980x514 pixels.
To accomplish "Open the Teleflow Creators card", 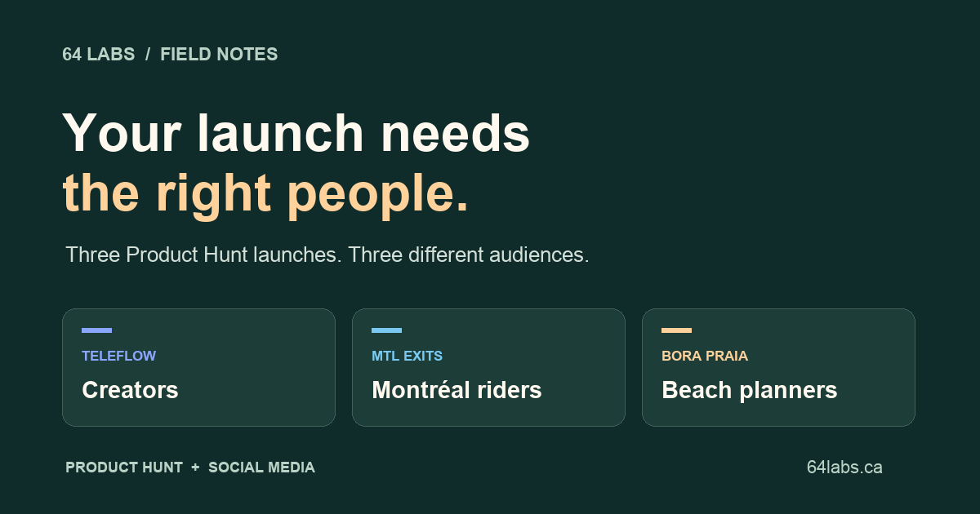I will [x=198, y=367].
